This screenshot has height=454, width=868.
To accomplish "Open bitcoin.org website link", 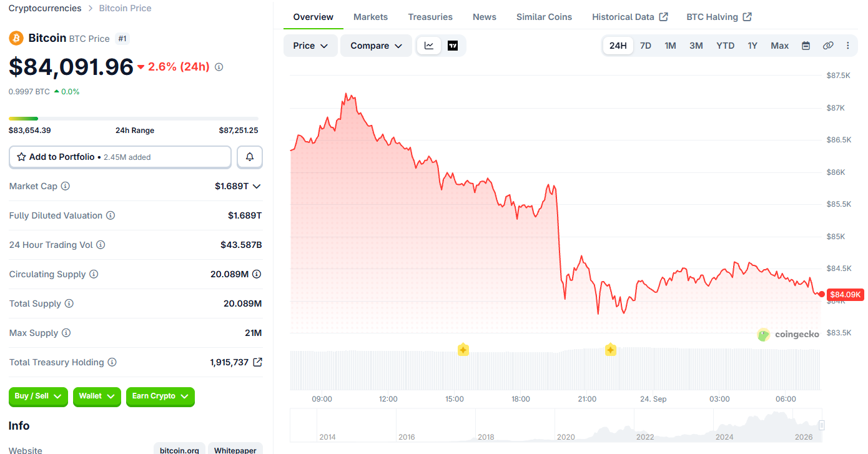I will (179, 448).
